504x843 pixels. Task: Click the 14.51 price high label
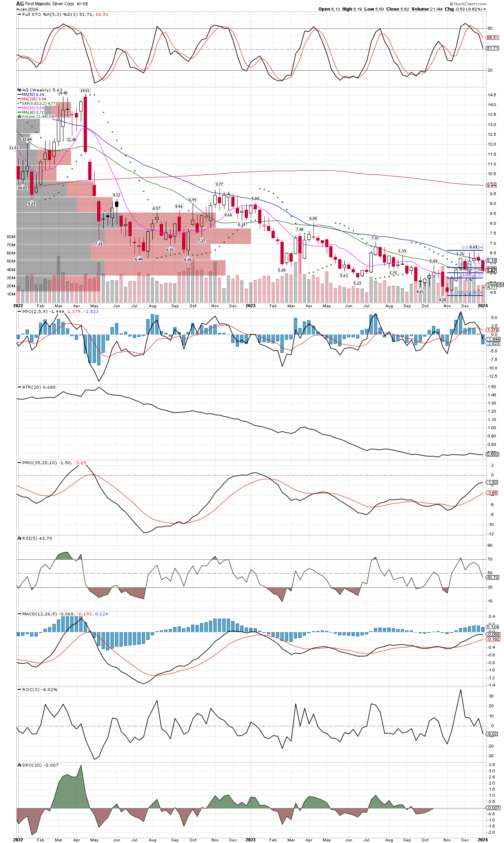pos(85,91)
